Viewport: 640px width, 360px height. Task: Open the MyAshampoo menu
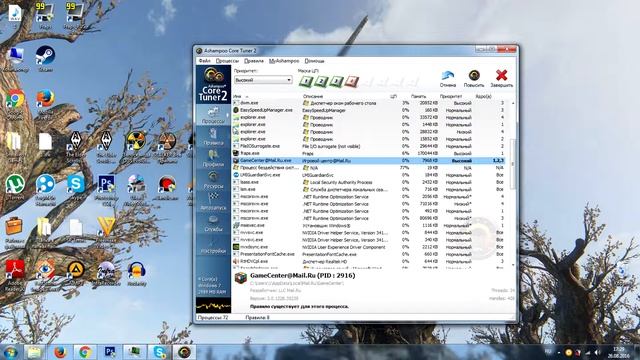tap(284, 61)
